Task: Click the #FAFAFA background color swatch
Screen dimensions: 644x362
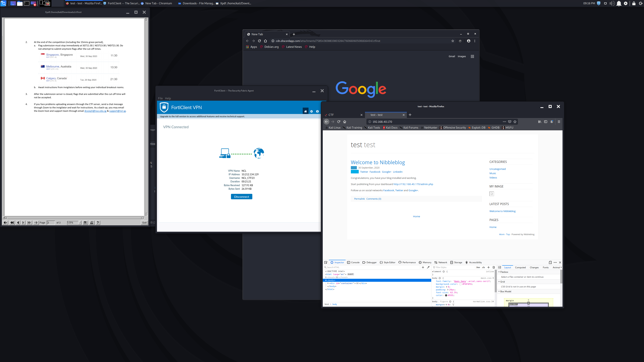Action: 460,284
